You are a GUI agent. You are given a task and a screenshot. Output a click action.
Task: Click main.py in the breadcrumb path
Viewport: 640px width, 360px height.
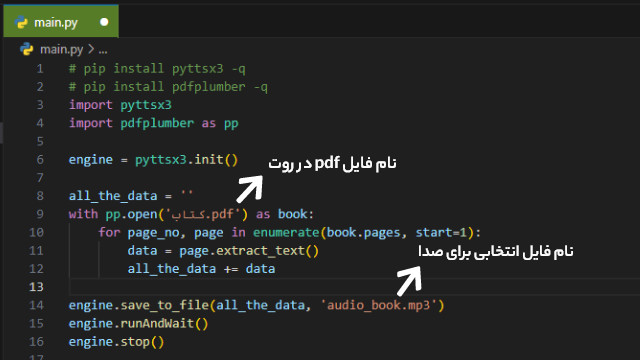[62, 49]
